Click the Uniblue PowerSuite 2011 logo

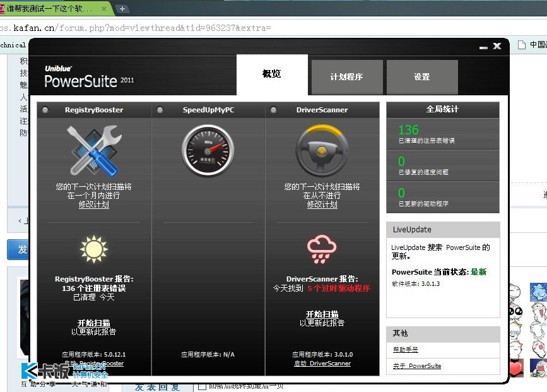tap(89, 77)
